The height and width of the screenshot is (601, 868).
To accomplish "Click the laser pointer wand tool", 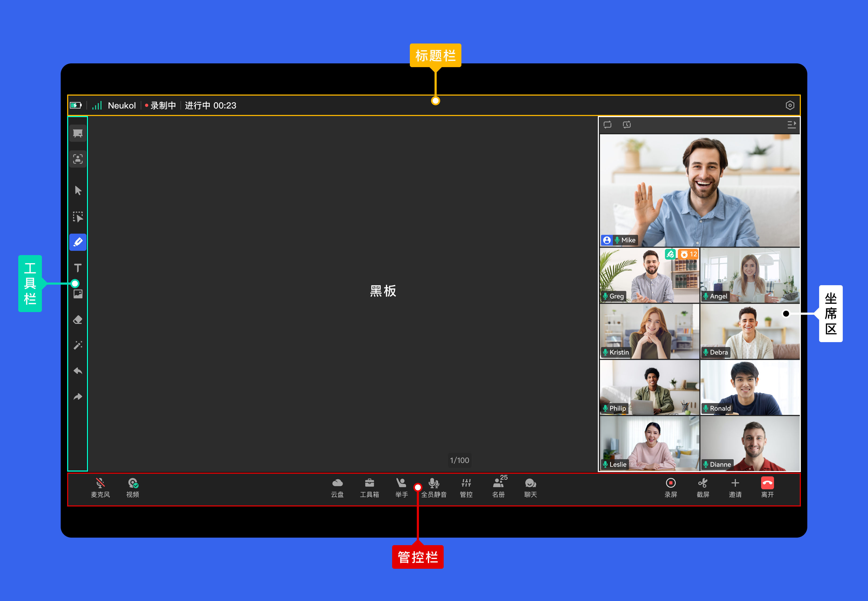I will 78,345.
